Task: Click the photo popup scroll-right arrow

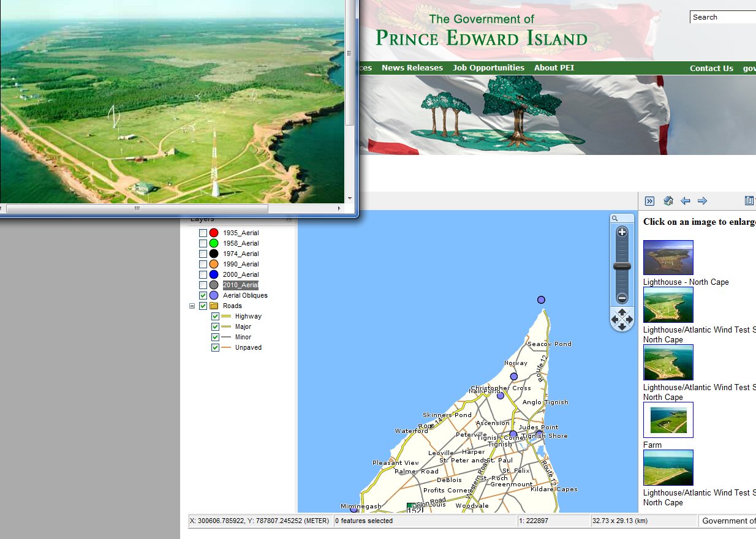Action: point(340,209)
